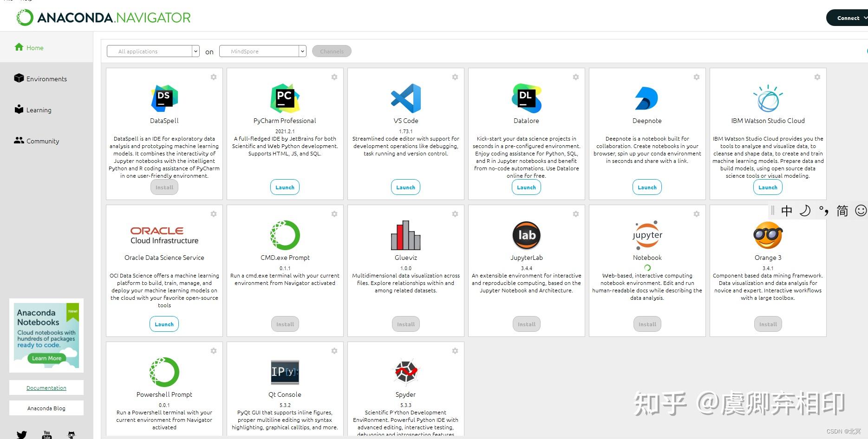Open the DataSpell tile gear options
The image size is (868, 439).
[214, 77]
